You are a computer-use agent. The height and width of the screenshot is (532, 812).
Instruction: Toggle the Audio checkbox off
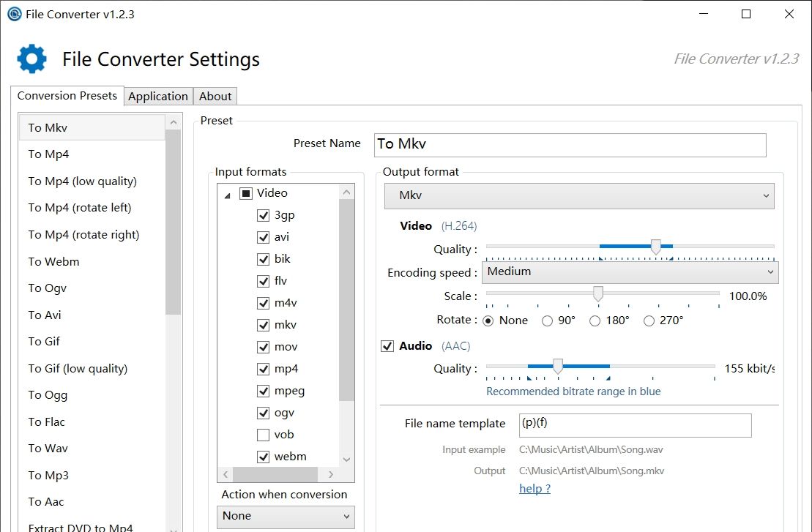[x=388, y=346]
